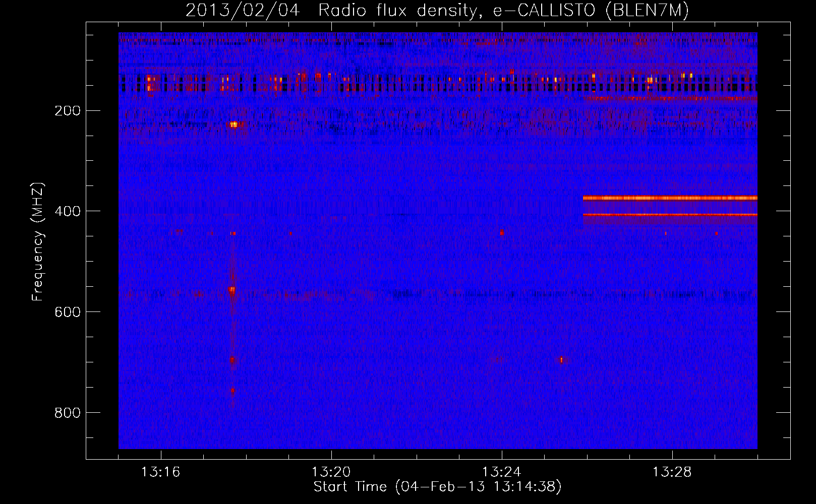Image resolution: width=816 pixels, height=504 pixels.
Task: Click the 13:20 time tick label
Action: tap(331, 472)
